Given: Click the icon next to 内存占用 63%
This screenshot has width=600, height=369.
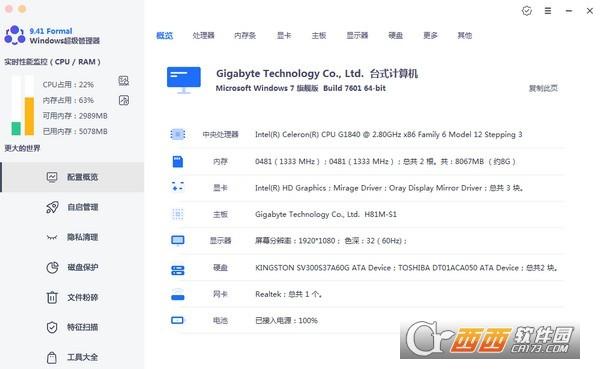Looking at the screenshot, I should tap(124, 100).
